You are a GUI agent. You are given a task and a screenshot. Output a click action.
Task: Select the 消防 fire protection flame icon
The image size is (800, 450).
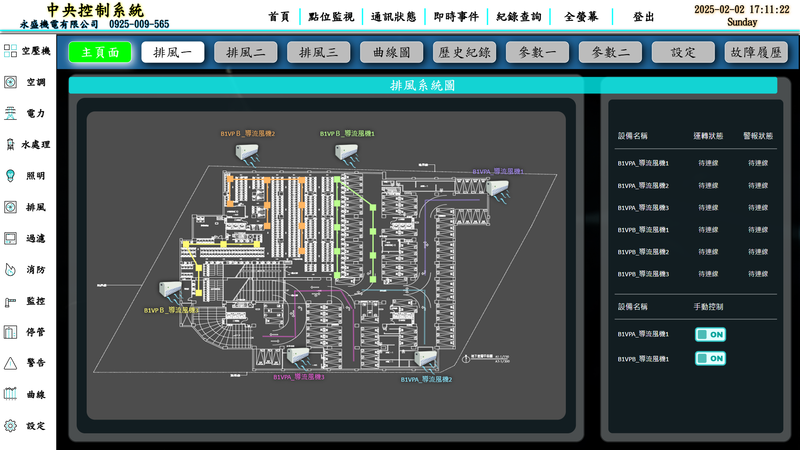(x=10, y=269)
